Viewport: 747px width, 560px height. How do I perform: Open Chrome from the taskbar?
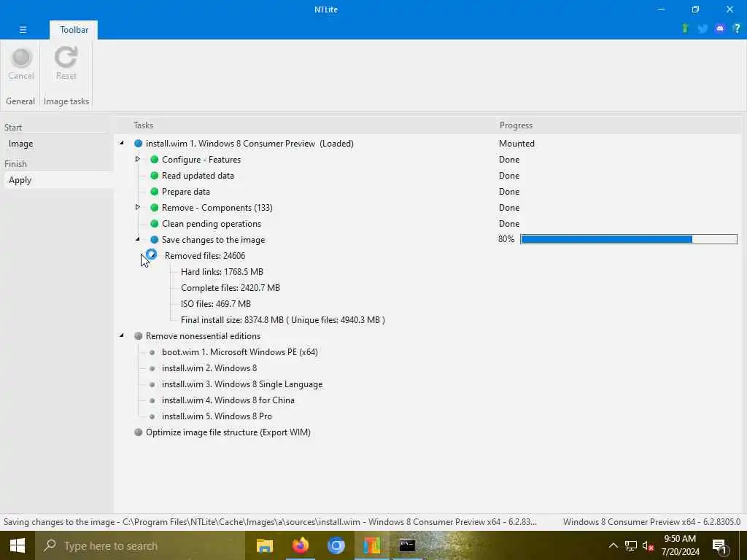[x=336, y=545]
